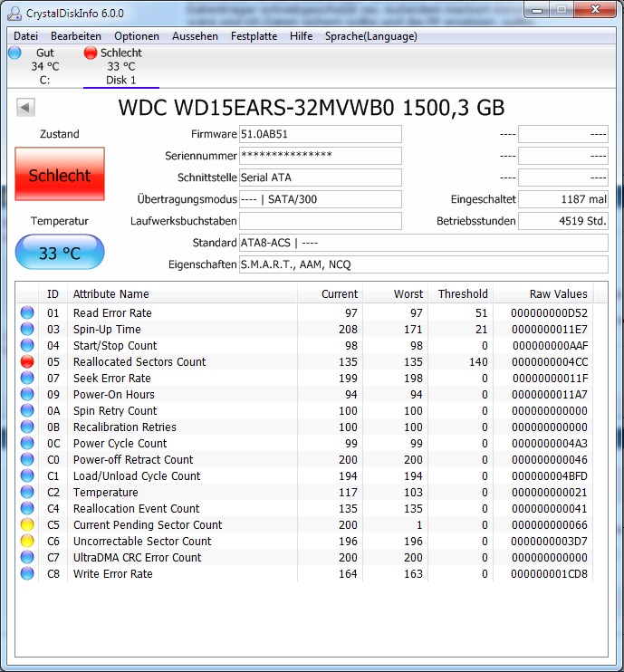Open the Optionen menu
624x672 pixels.
pyautogui.click(x=137, y=36)
